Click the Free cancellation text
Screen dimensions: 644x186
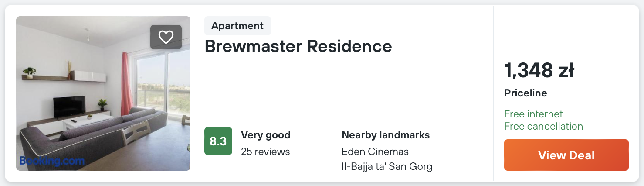click(543, 126)
